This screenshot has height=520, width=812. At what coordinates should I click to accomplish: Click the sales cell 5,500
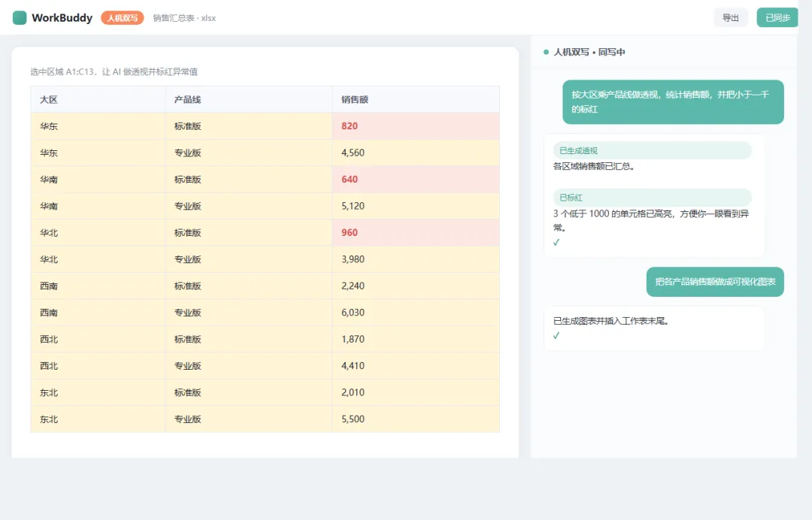point(416,419)
